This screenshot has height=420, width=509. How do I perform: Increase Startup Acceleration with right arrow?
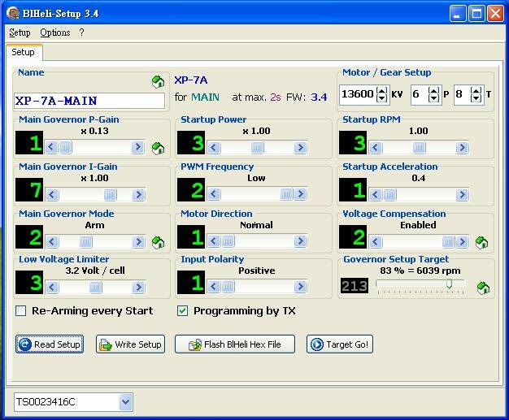click(x=462, y=195)
